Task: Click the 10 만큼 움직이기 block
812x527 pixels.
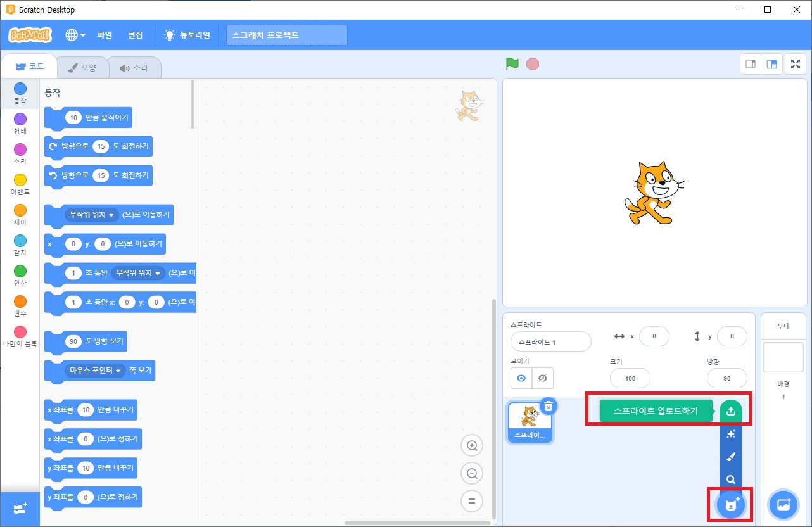Action: pyautogui.click(x=88, y=118)
